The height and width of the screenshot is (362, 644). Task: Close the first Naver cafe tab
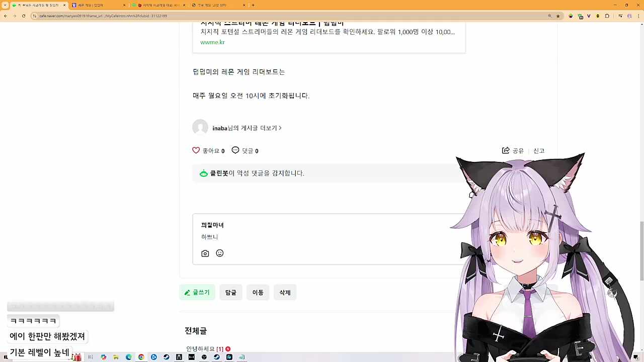(x=64, y=5)
